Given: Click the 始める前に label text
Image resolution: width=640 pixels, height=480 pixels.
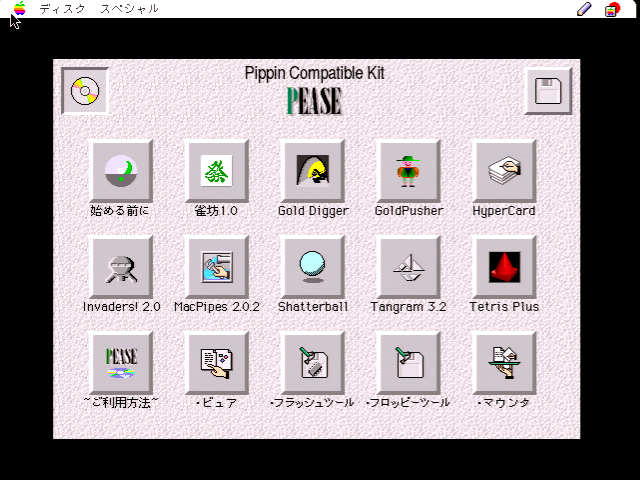Looking at the screenshot, I should tap(120, 211).
